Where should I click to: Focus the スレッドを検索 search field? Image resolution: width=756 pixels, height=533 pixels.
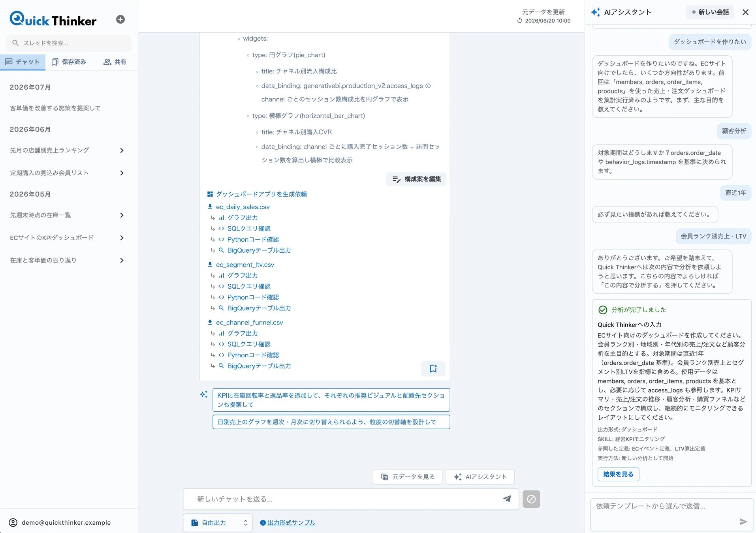69,43
